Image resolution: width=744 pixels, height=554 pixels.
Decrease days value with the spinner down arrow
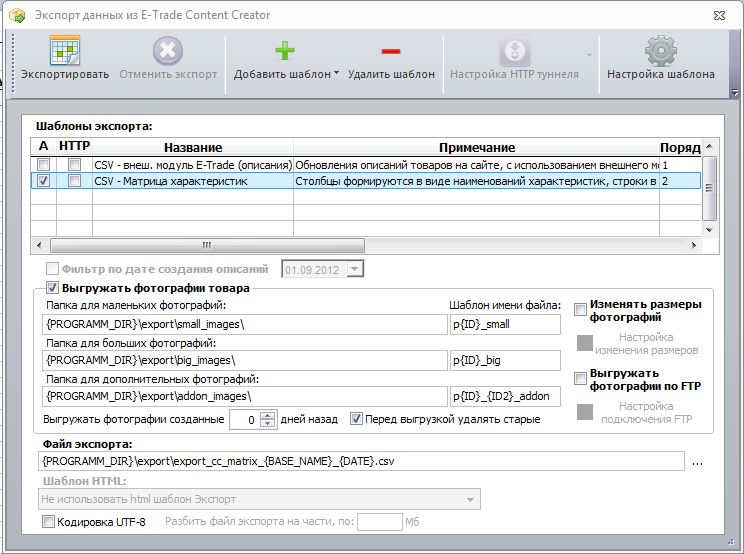coord(268,423)
